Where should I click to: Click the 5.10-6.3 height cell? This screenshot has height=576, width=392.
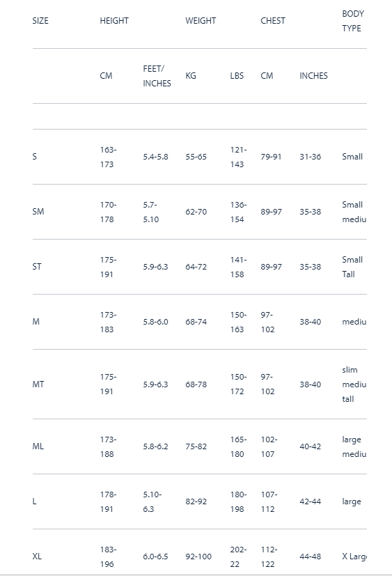[152, 501]
